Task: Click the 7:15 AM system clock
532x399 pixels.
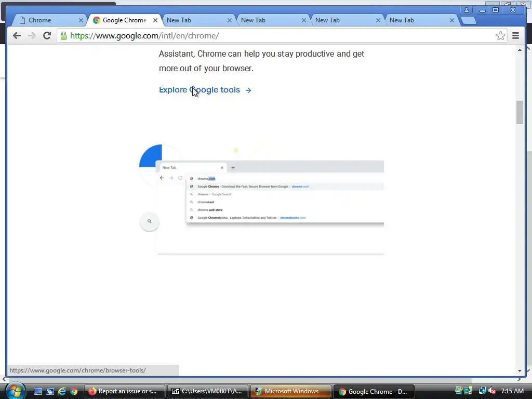Action: click(x=512, y=391)
